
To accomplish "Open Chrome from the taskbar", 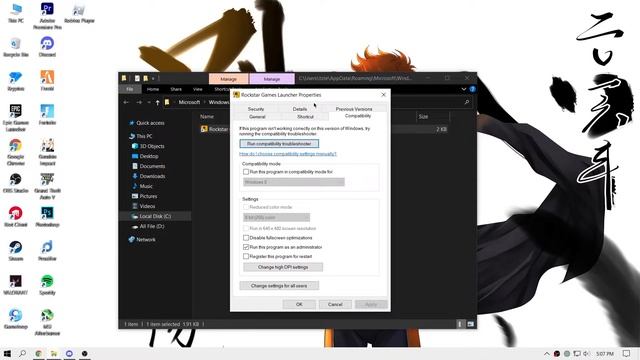I will point(38,353).
